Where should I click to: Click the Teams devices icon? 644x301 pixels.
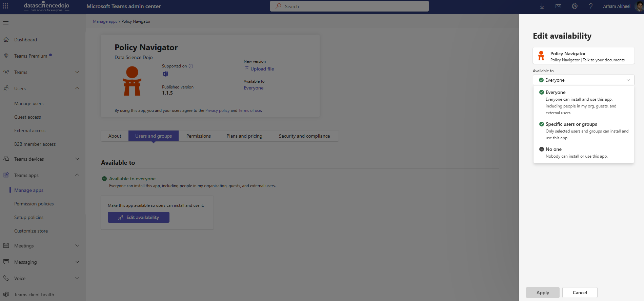6,159
